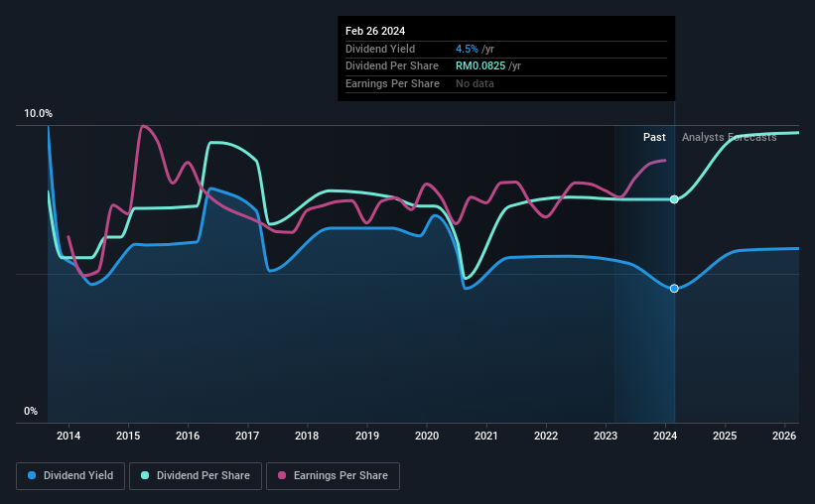
Task: Click the 10.0% y-axis label
Action: click(39, 114)
